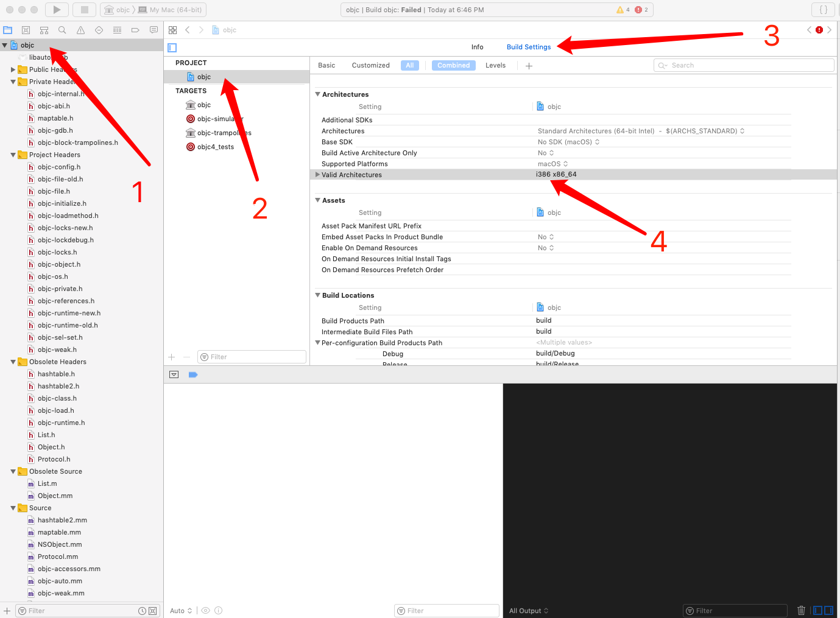Viewport: 840px width, 618px height.
Task: Click the Run build play button
Action: tap(57, 10)
